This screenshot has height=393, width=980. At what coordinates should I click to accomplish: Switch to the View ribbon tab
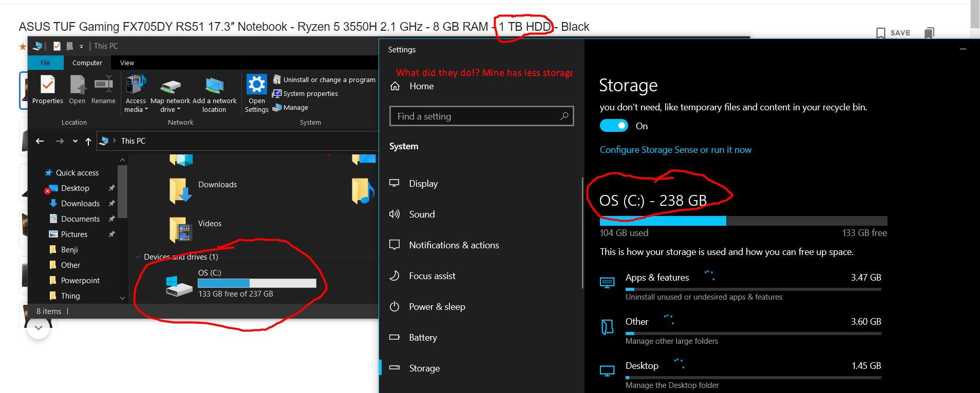coord(127,63)
